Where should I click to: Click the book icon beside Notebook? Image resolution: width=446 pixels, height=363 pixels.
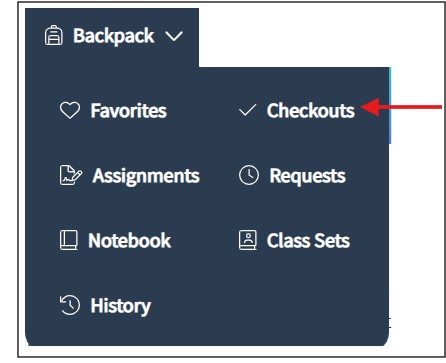click(69, 240)
